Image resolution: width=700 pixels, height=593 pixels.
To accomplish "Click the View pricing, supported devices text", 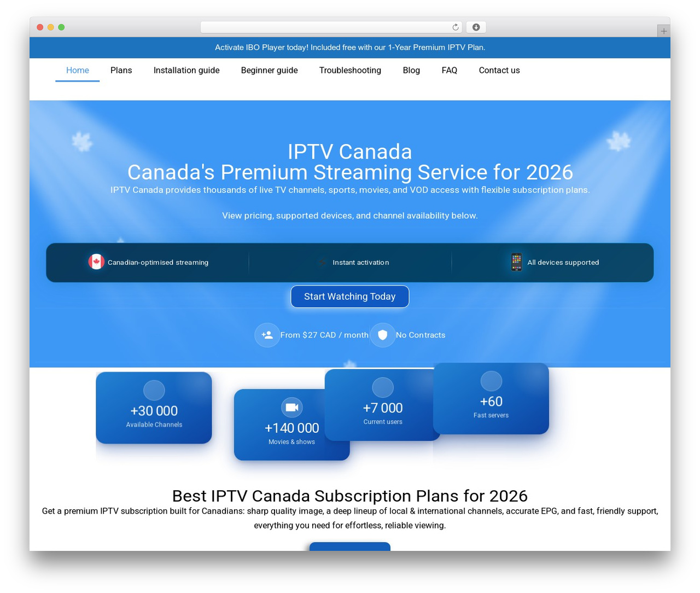I will click(350, 216).
